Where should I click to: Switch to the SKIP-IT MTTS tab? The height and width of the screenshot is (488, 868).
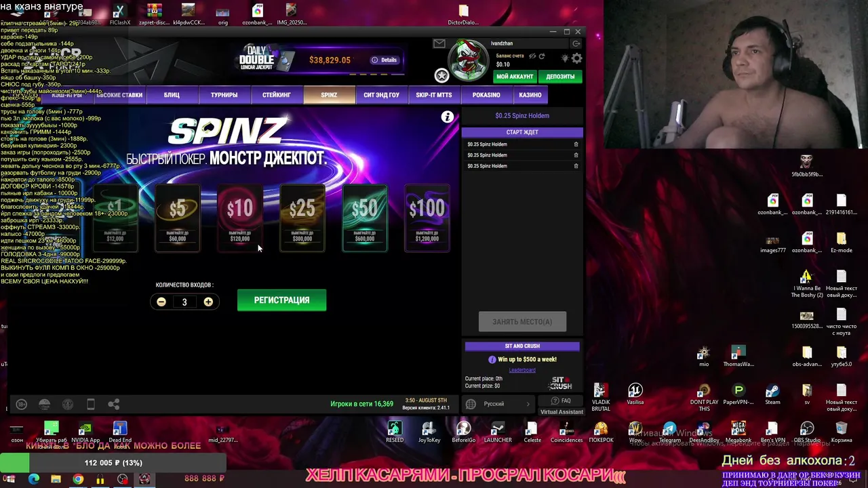[434, 95]
